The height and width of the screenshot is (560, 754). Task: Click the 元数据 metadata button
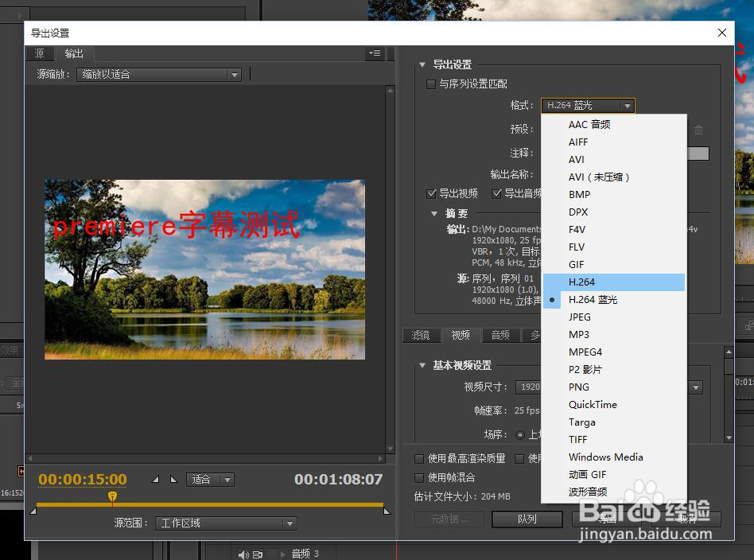(449, 519)
